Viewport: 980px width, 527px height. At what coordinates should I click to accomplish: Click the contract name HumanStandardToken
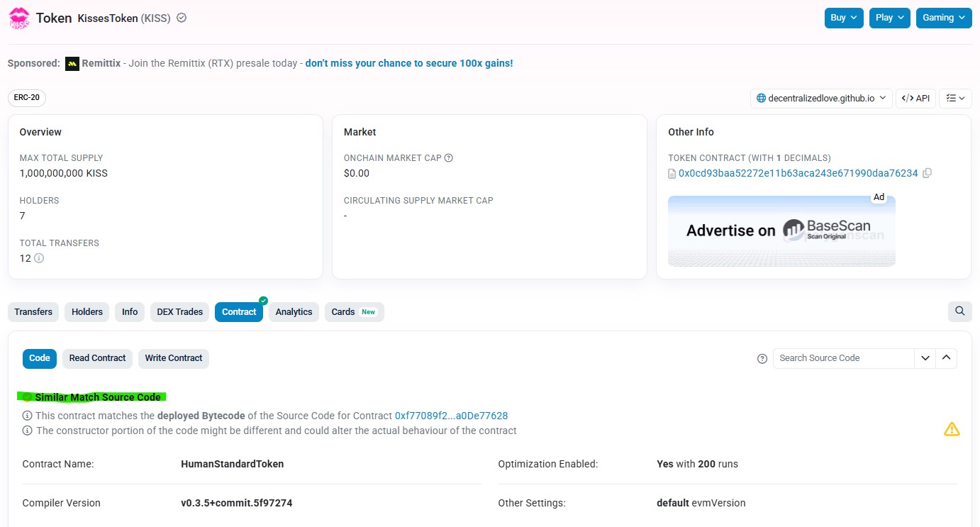coord(233,464)
